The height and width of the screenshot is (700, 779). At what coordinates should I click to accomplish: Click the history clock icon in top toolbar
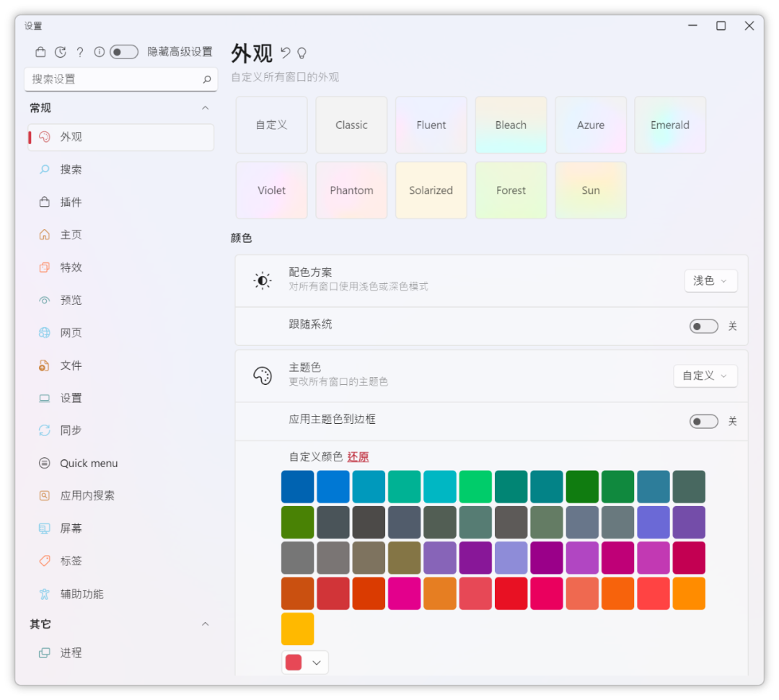pyautogui.click(x=60, y=52)
